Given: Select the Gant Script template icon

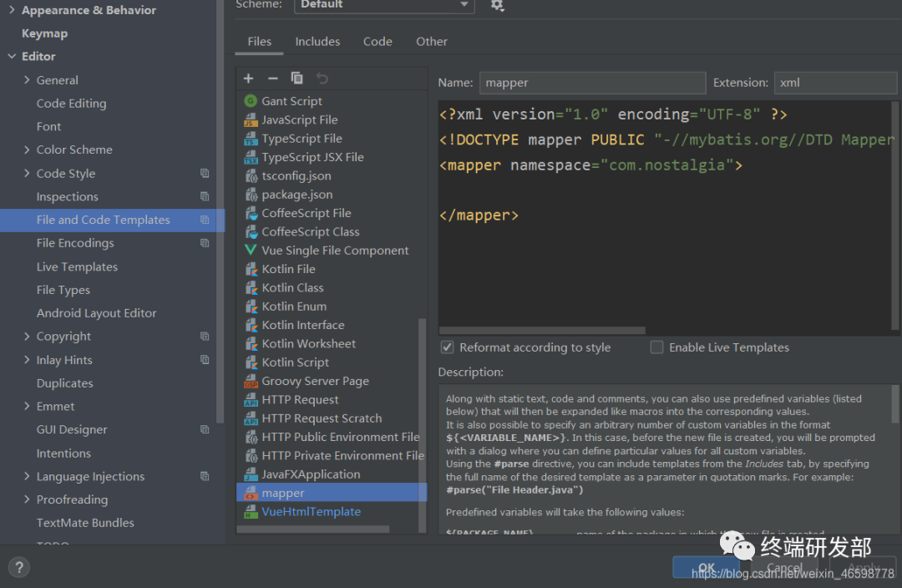Looking at the screenshot, I should click(251, 101).
